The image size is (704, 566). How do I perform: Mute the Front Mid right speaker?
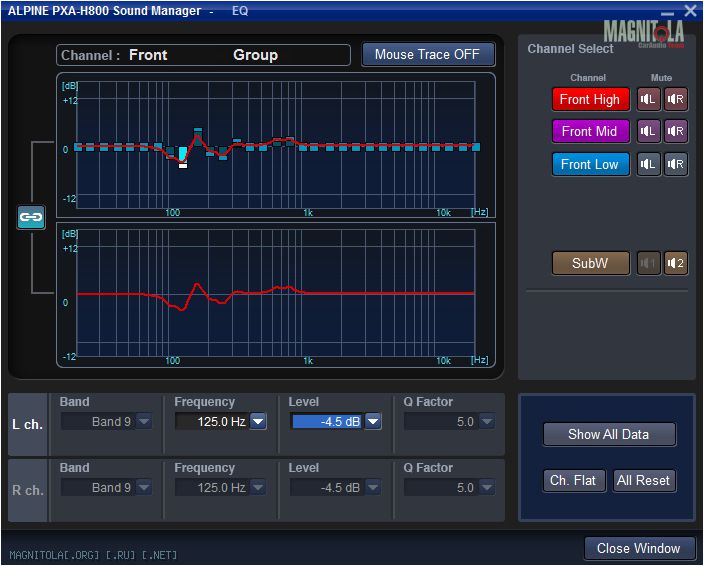point(676,131)
